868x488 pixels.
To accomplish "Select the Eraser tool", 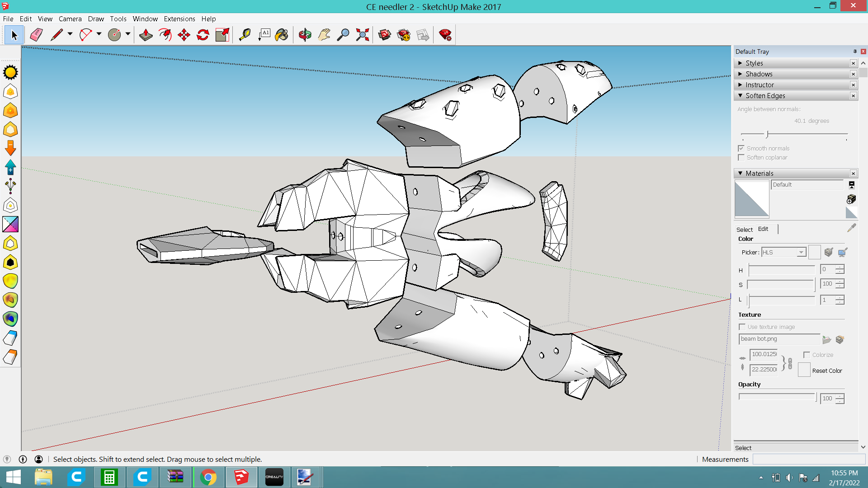I will click(x=36, y=35).
